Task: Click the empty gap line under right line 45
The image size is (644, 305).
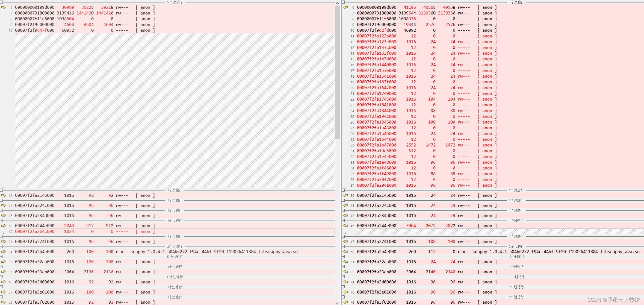Action: coord(500,231)
